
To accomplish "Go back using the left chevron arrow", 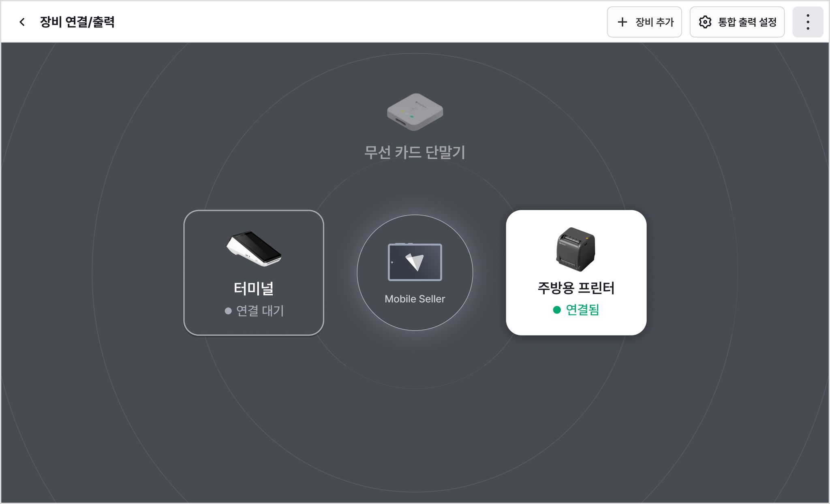I will click(22, 22).
